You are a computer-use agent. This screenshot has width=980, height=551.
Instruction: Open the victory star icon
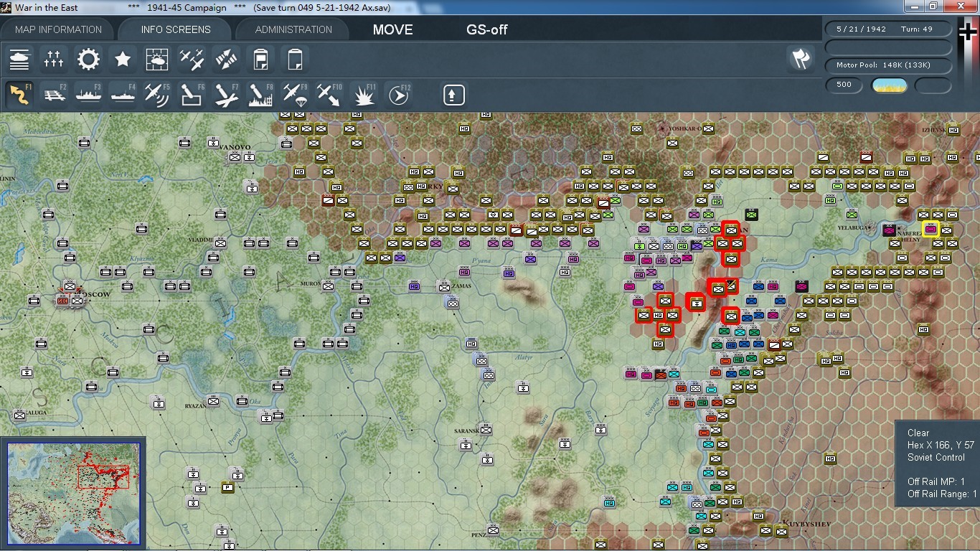tap(123, 59)
